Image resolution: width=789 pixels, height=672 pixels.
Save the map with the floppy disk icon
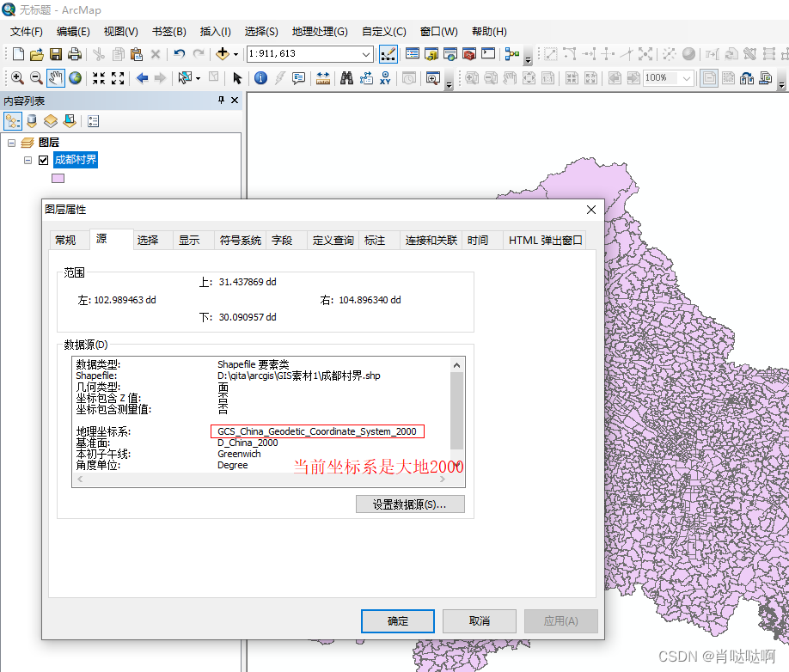coord(56,54)
